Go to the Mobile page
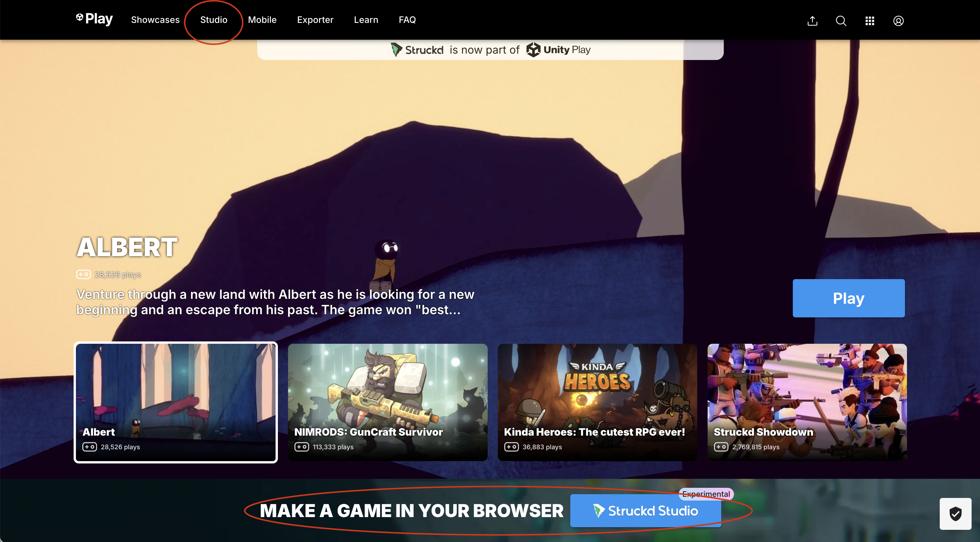Viewport: 980px width, 542px height. click(x=262, y=20)
